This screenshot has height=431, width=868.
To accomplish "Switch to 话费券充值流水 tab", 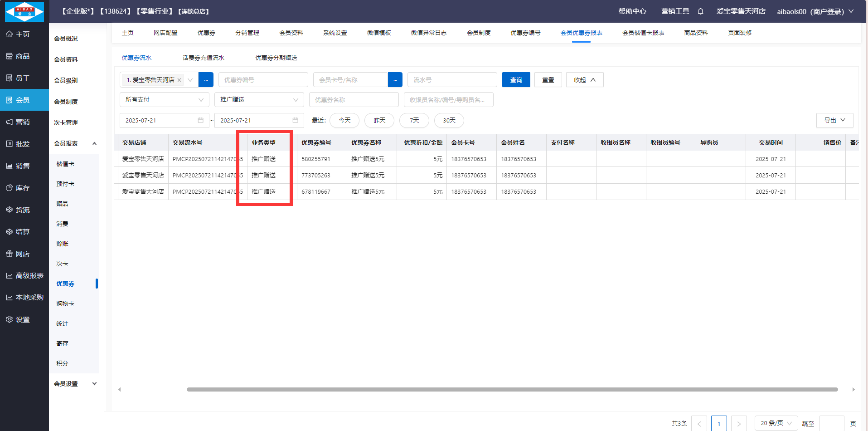I will pos(203,58).
